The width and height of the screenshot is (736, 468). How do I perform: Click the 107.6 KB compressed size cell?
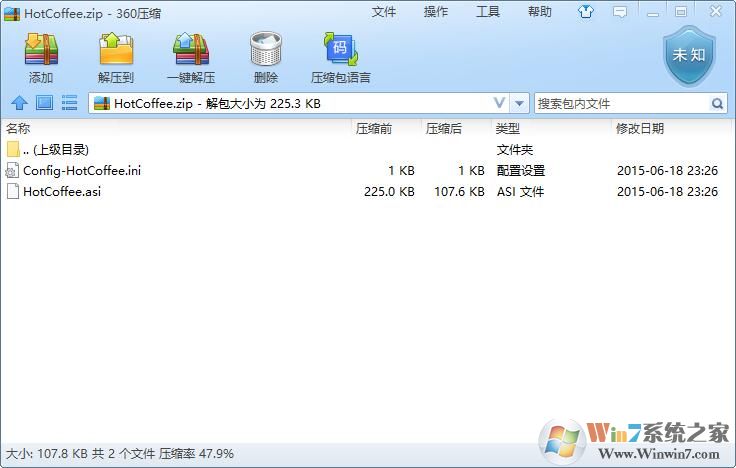[459, 192]
